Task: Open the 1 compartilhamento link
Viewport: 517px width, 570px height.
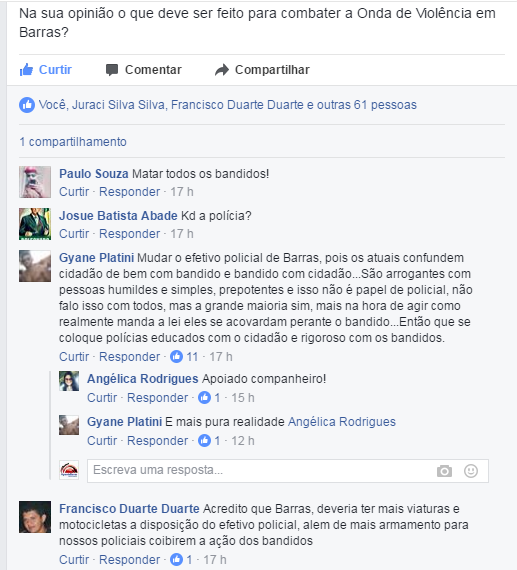Action: pyautogui.click(x=73, y=142)
